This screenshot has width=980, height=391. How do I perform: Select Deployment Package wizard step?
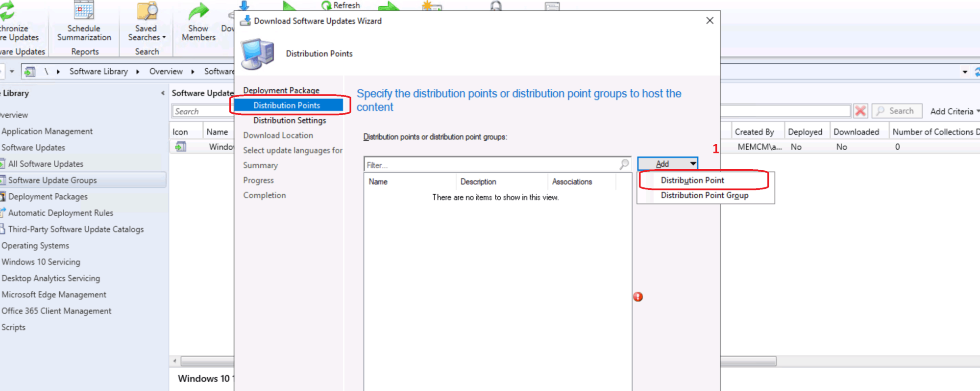click(281, 90)
